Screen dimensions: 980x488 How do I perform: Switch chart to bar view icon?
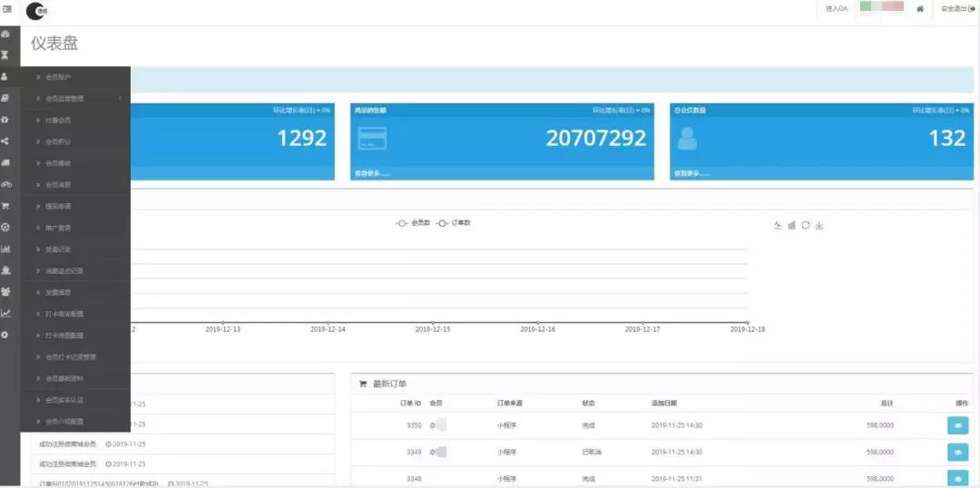point(791,225)
